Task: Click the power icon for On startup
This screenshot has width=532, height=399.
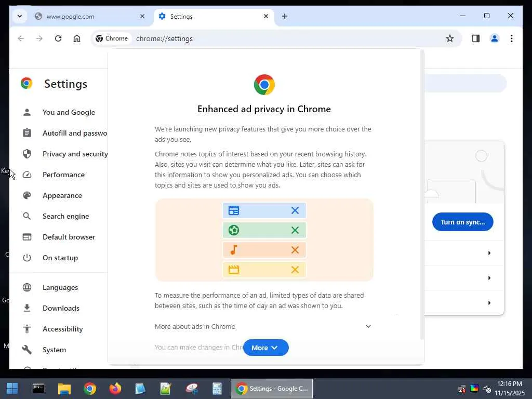Action: (27, 258)
